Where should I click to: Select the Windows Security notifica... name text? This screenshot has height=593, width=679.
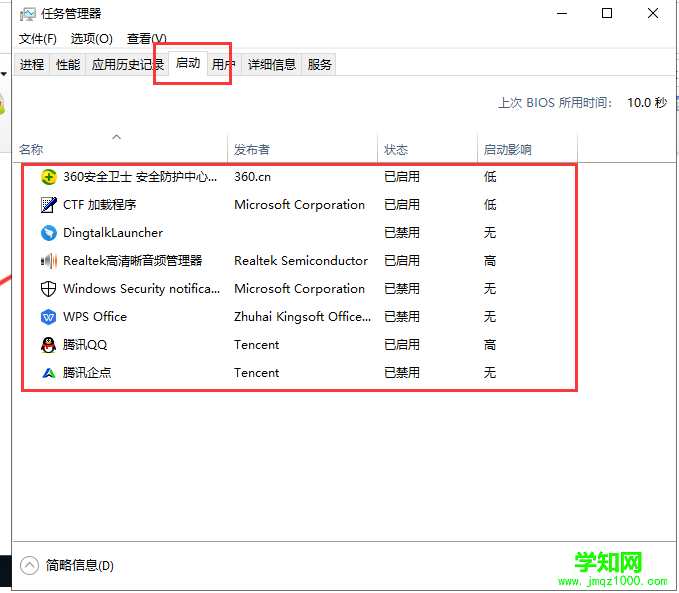pos(142,288)
